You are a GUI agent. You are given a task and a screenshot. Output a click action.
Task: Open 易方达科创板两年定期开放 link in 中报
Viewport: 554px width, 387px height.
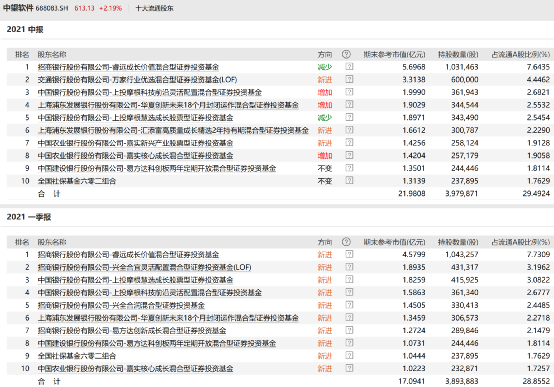pyautogui.click(x=157, y=168)
